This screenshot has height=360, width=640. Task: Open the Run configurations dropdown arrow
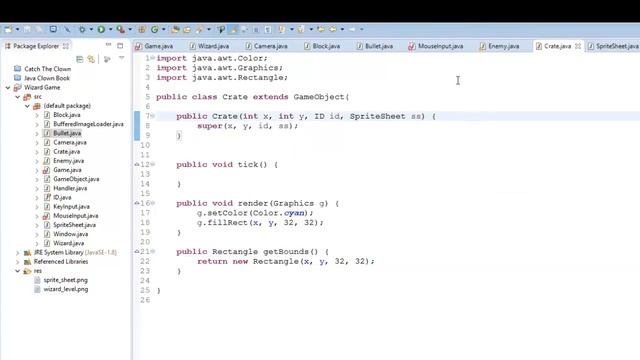111,29
